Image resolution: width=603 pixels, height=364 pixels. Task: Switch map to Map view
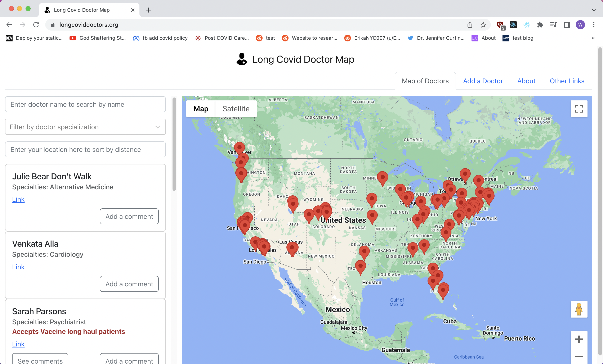coord(201,109)
